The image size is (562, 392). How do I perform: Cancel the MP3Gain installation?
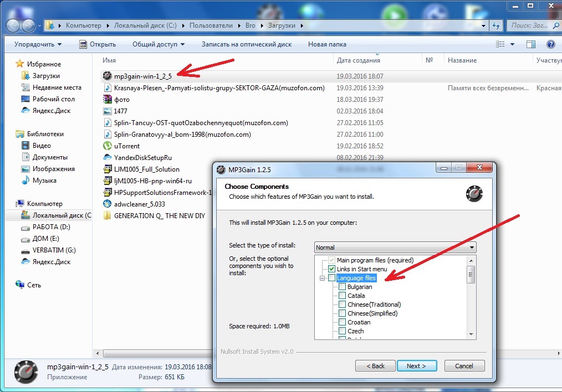pyautogui.click(x=464, y=366)
